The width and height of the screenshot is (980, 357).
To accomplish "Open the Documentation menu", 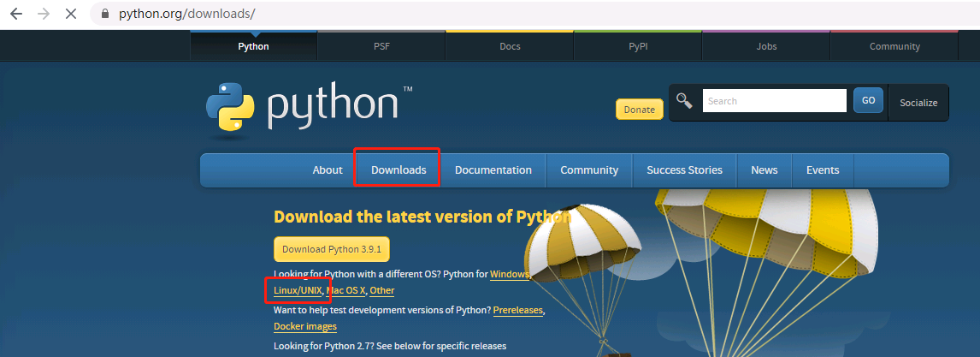I will click(493, 170).
